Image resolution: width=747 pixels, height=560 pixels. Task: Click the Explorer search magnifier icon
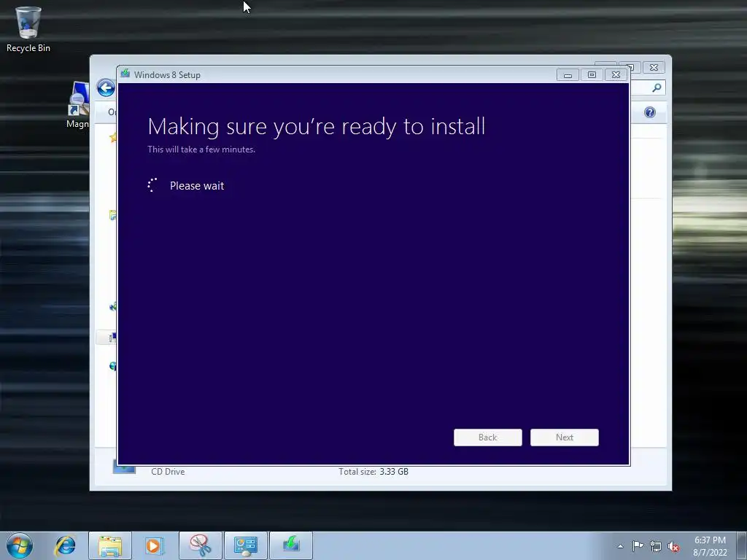tap(657, 87)
